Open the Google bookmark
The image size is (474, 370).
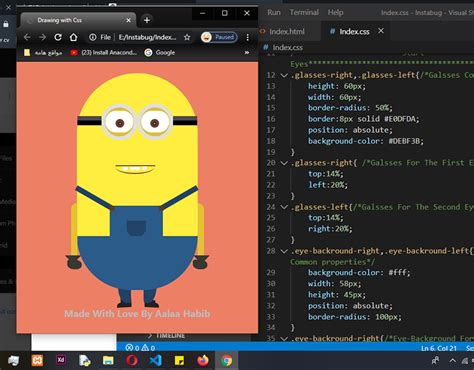pos(160,53)
